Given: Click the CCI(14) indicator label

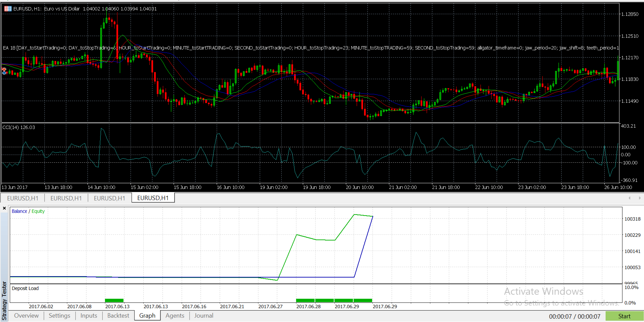Looking at the screenshot, I should pyautogui.click(x=19, y=127).
